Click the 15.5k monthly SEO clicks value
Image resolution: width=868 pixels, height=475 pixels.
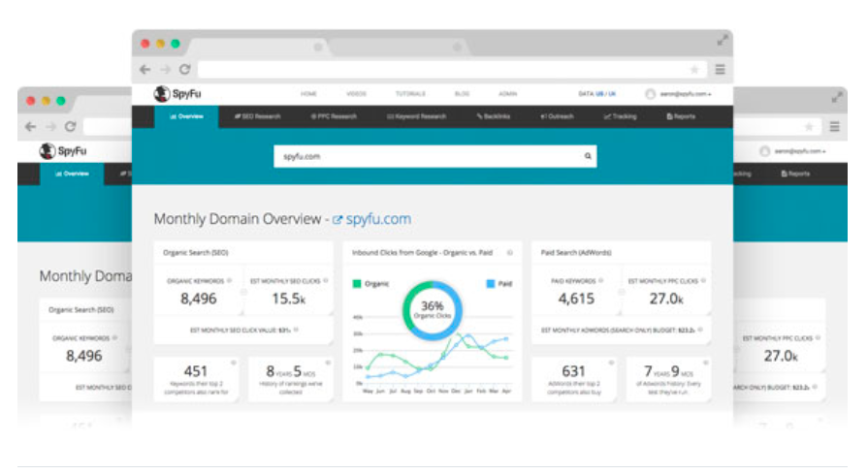coord(288,299)
